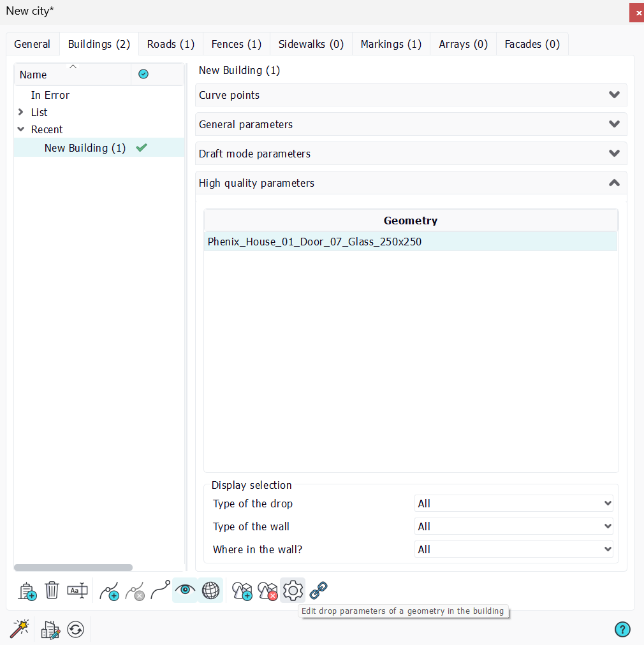Click the add curve point icon

coord(110,591)
